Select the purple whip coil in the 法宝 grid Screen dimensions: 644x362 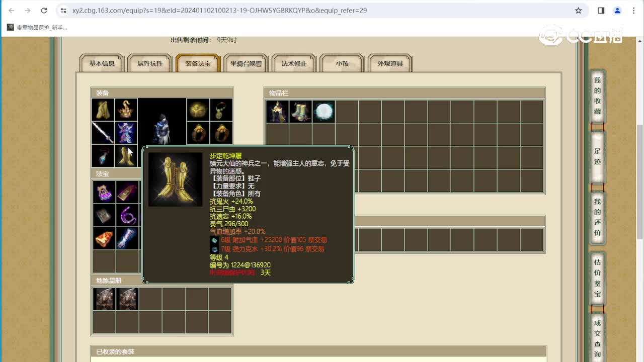(127, 215)
